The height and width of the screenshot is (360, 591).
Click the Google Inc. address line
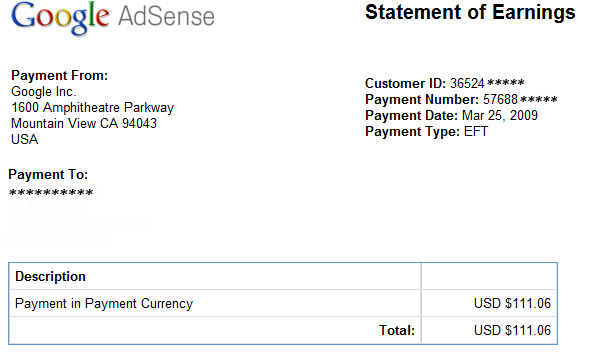pyautogui.click(x=43, y=92)
